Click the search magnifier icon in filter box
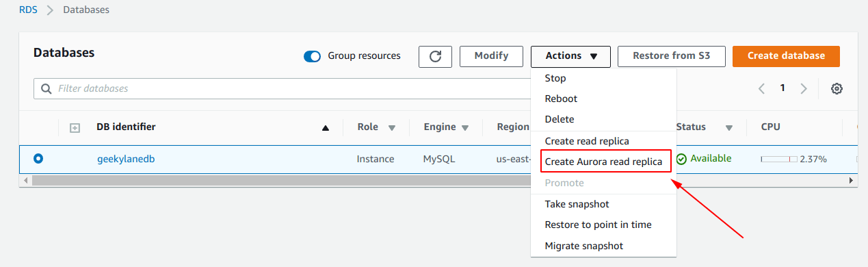The height and width of the screenshot is (267, 868). (x=47, y=88)
